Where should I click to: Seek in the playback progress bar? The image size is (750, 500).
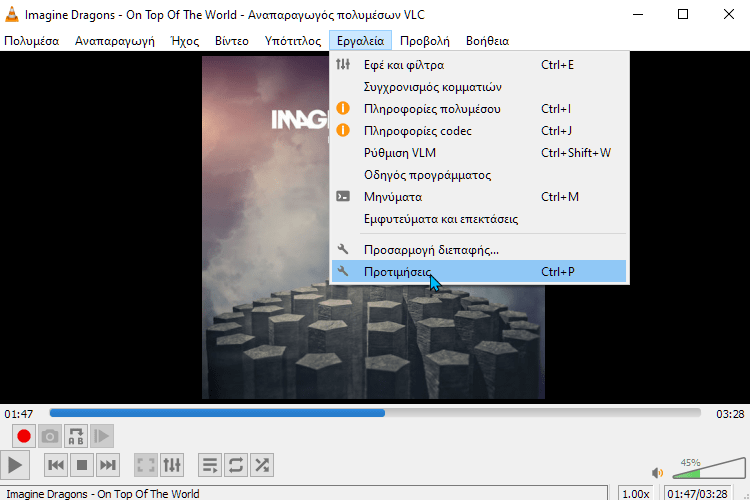pos(375,413)
